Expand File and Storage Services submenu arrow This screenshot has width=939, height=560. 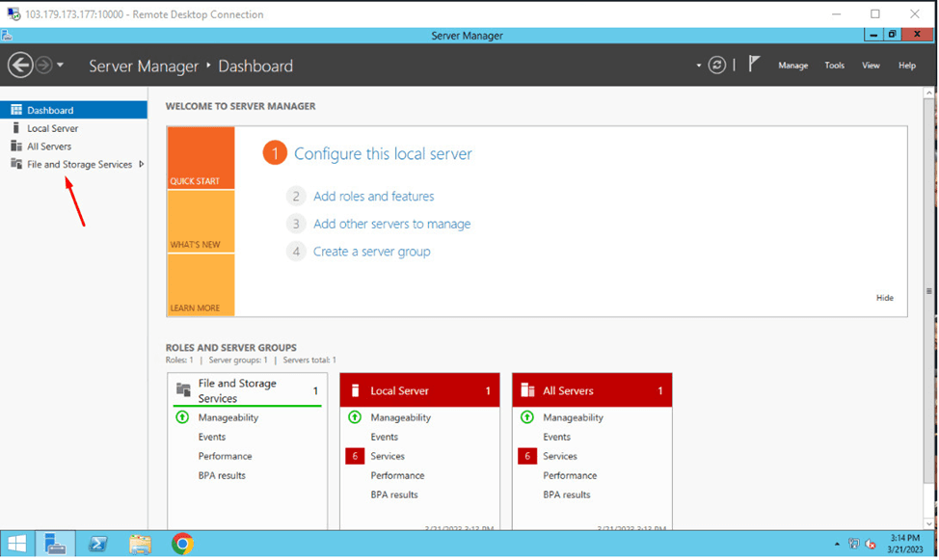pyautogui.click(x=142, y=164)
